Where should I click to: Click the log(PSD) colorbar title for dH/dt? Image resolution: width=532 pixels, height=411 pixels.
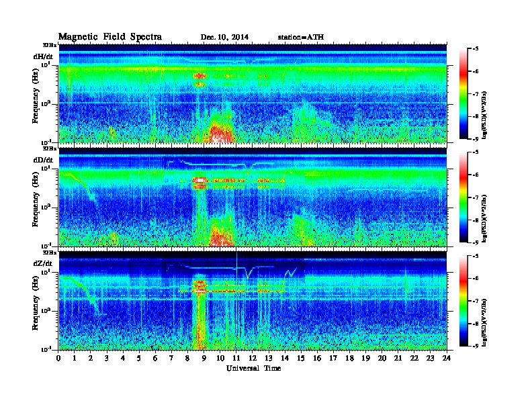[x=484, y=115]
